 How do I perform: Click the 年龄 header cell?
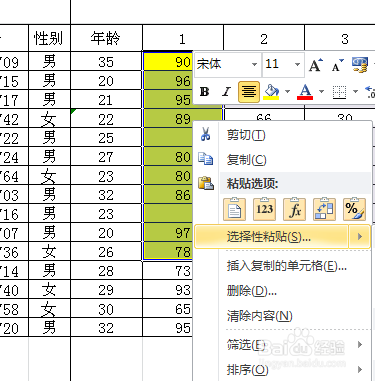pyautogui.click(x=106, y=38)
